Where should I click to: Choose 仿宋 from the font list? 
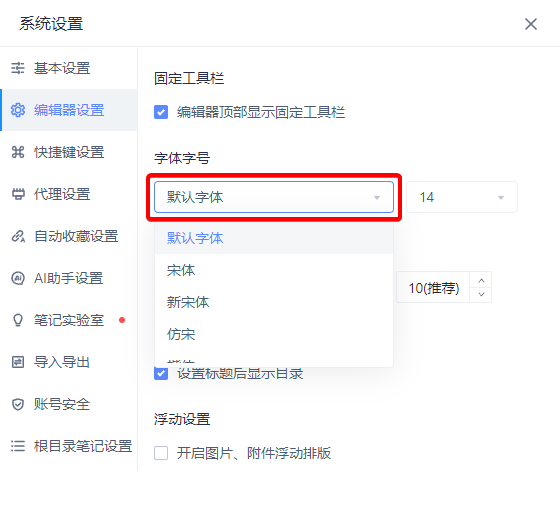pyautogui.click(x=274, y=334)
